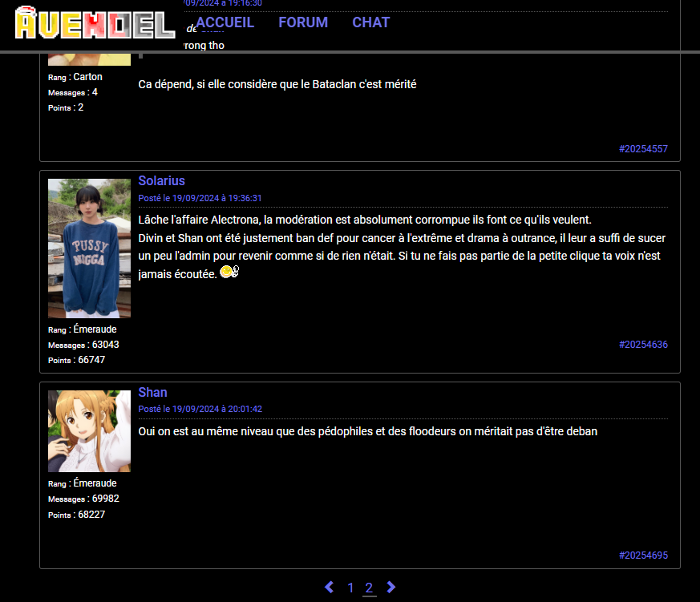This screenshot has width=700, height=602.
Task: Click Shan's anime avatar image
Action: pos(89,430)
